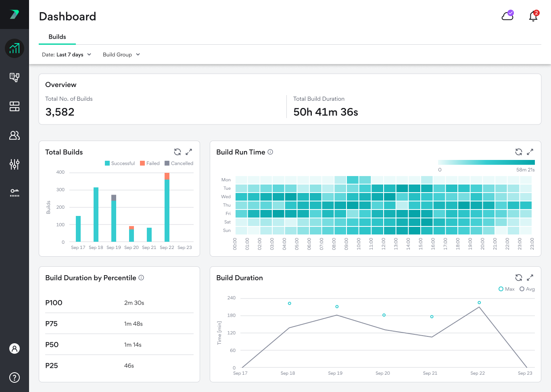Open the sliders settings sidebar icon
The width and height of the screenshot is (551, 392).
click(x=15, y=164)
